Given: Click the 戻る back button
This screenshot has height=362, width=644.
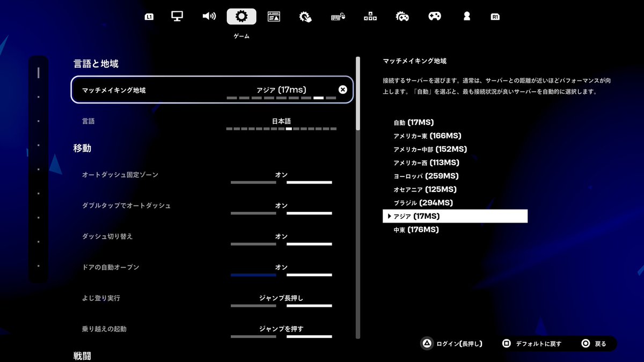Looking at the screenshot, I should [594, 344].
